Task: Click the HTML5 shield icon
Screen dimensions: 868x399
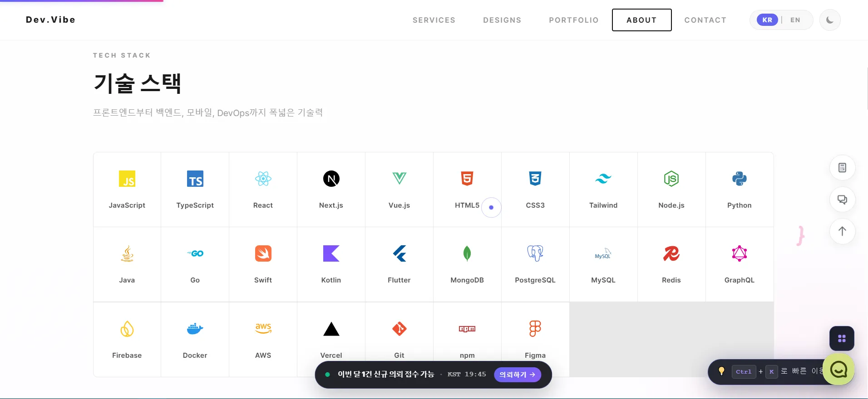Action: [467, 179]
